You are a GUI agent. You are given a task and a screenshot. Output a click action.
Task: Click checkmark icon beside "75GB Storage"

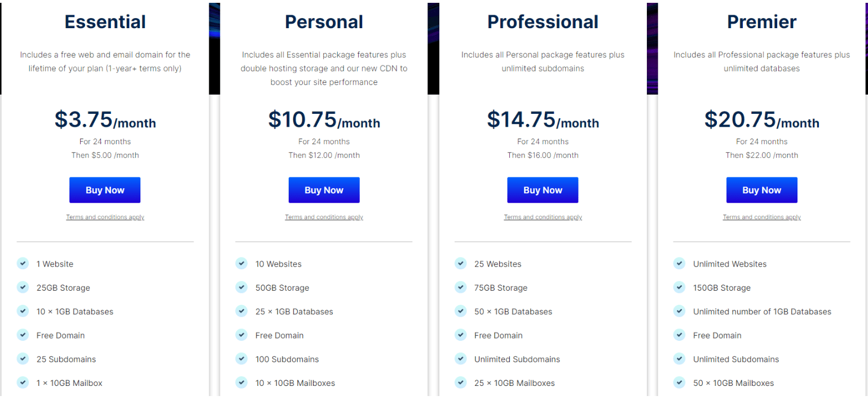460,287
